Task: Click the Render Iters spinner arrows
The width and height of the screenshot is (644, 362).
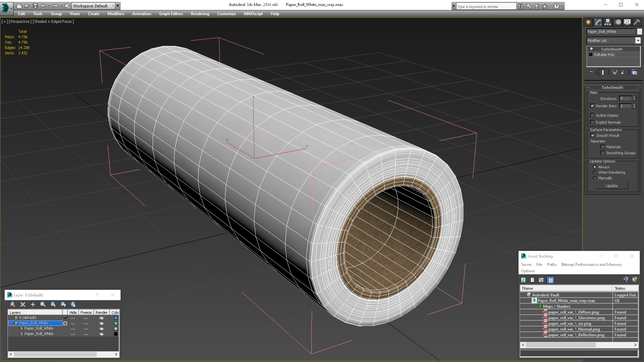Action: [x=635, y=106]
